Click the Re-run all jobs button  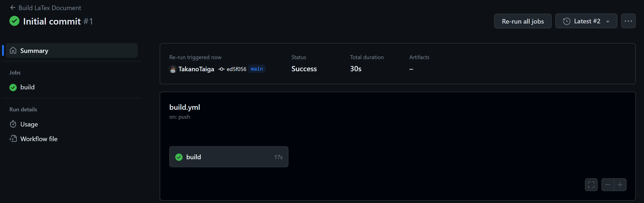click(523, 21)
